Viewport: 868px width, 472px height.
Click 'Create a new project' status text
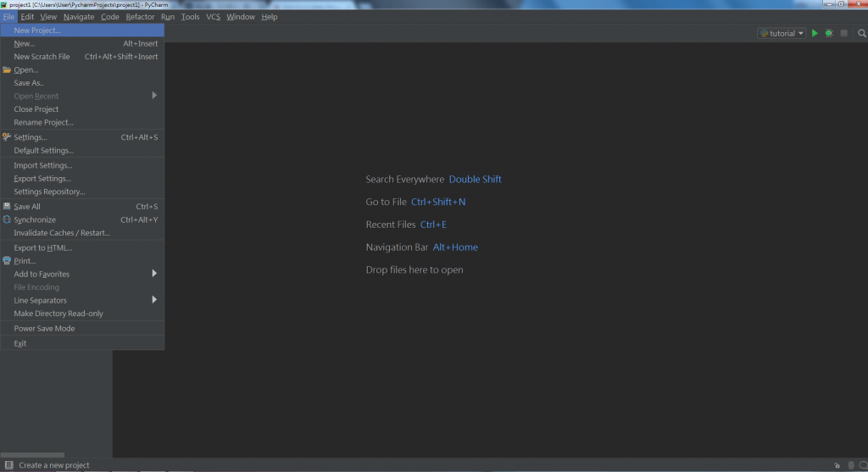point(53,465)
